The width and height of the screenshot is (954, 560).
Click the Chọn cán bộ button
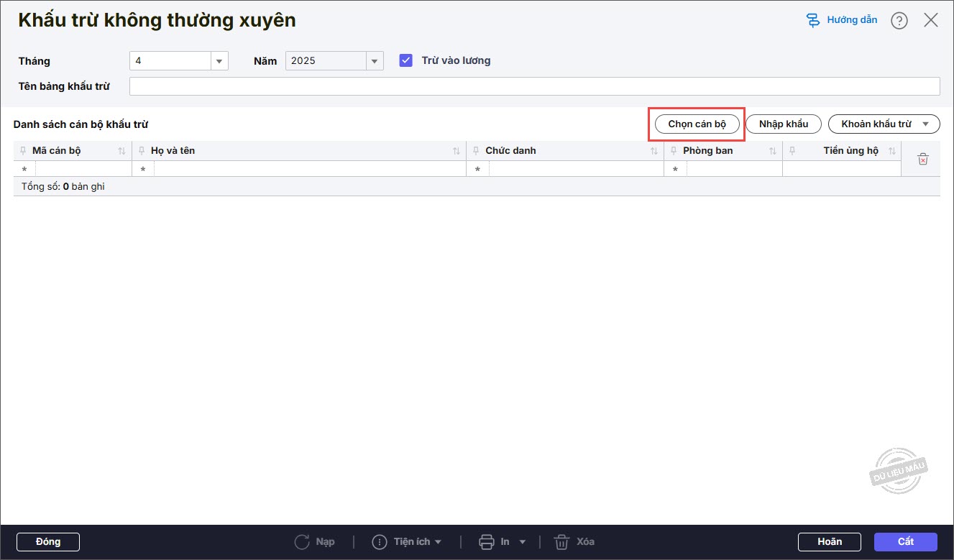click(x=697, y=124)
